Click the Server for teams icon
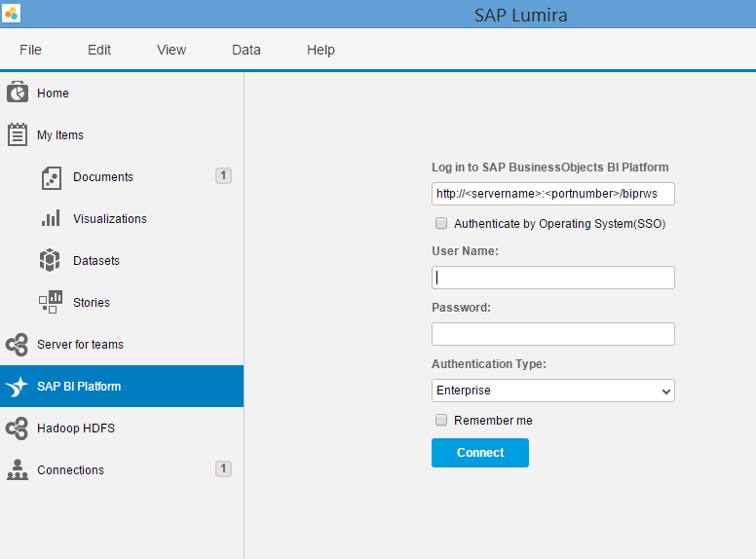 coord(18,345)
